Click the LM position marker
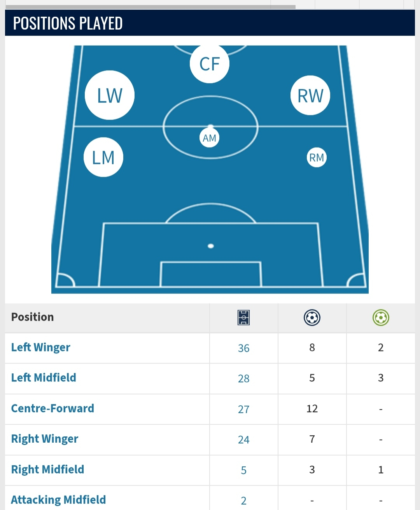 tap(103, 157)
